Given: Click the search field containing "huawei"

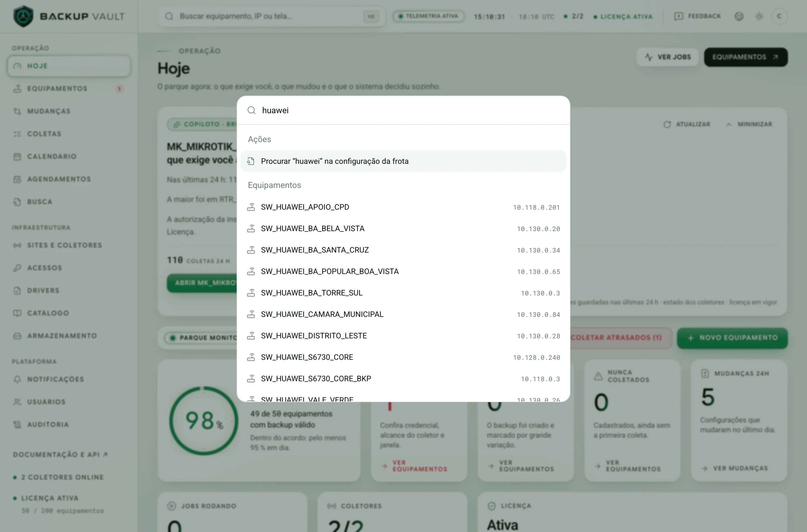Looking at the screenshot, I should click(403, 110).
